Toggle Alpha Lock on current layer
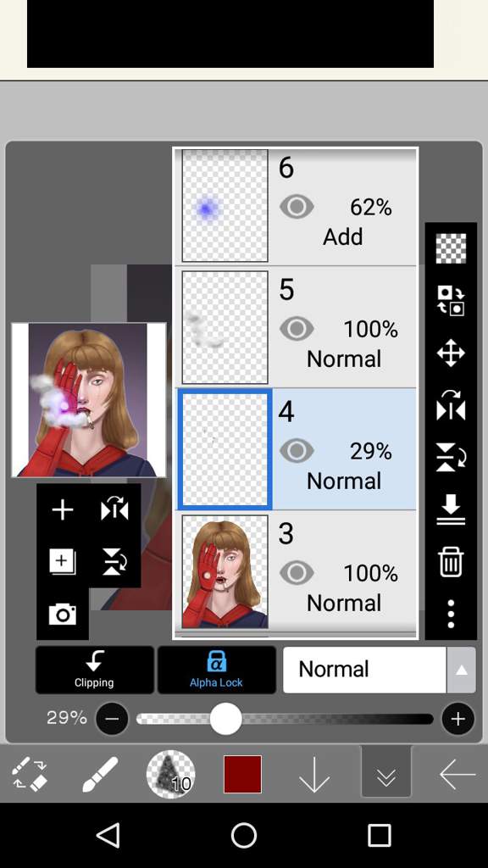The height and width of the screenshot is (868, 488). point(216,670)
